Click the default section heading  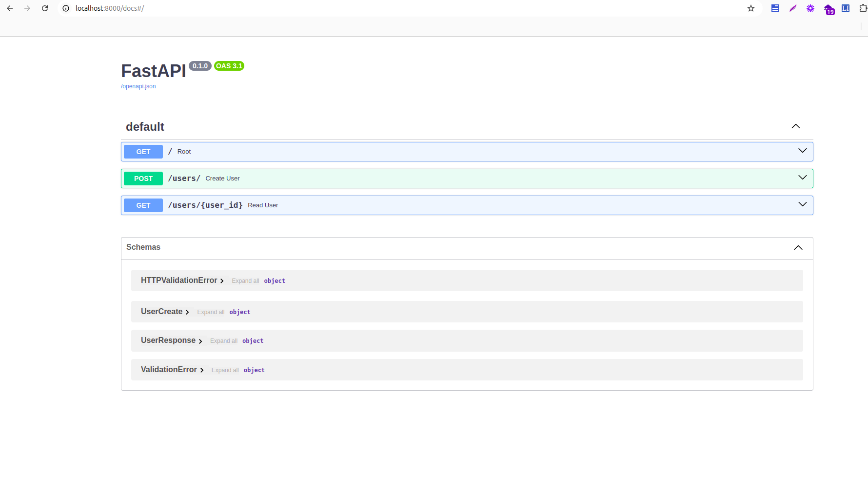click(145, 127)
